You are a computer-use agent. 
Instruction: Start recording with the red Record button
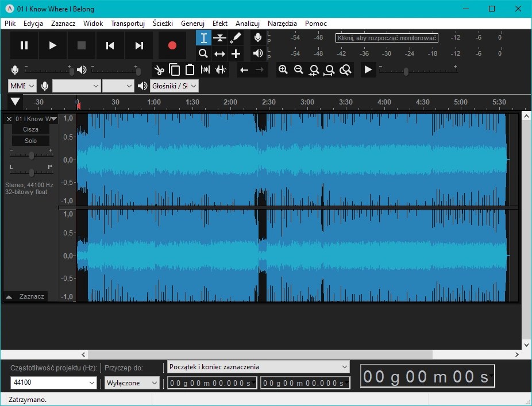click(172, 45)
